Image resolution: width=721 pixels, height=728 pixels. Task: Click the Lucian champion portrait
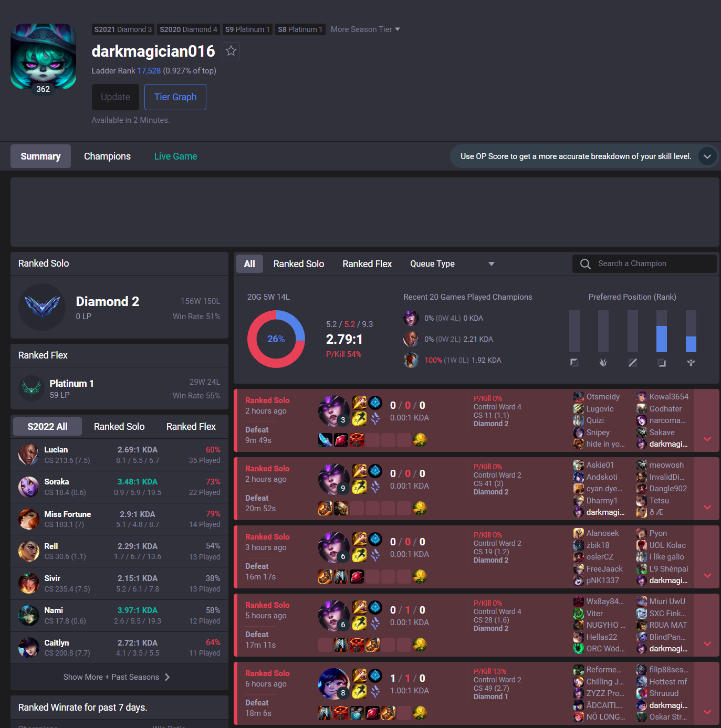click(x=28, y=455)
